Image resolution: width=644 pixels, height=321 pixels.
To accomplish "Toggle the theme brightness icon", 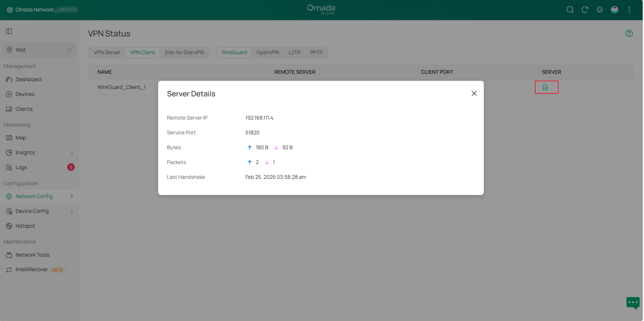I will pos(600,10).
